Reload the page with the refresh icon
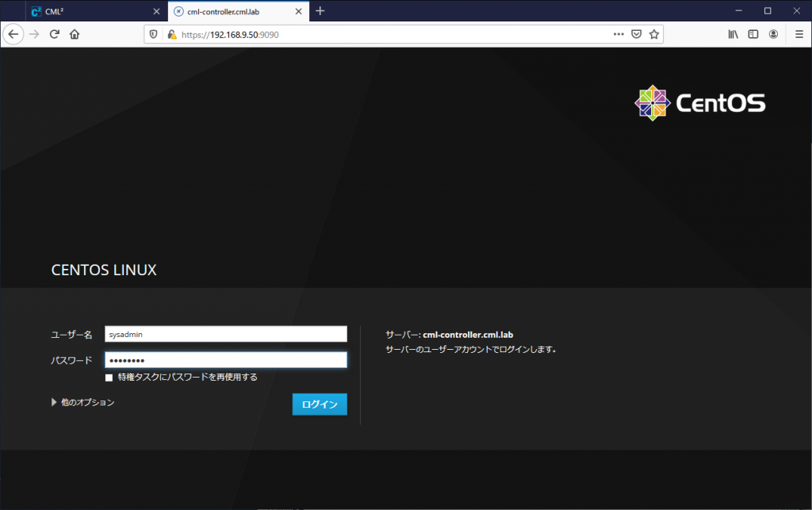812x510 pixels. (x=55, y=34)
